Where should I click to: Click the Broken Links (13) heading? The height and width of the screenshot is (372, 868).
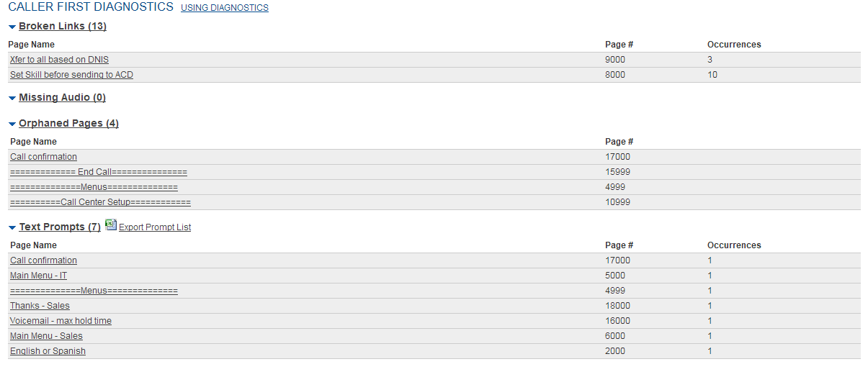(x=63, y=27)
